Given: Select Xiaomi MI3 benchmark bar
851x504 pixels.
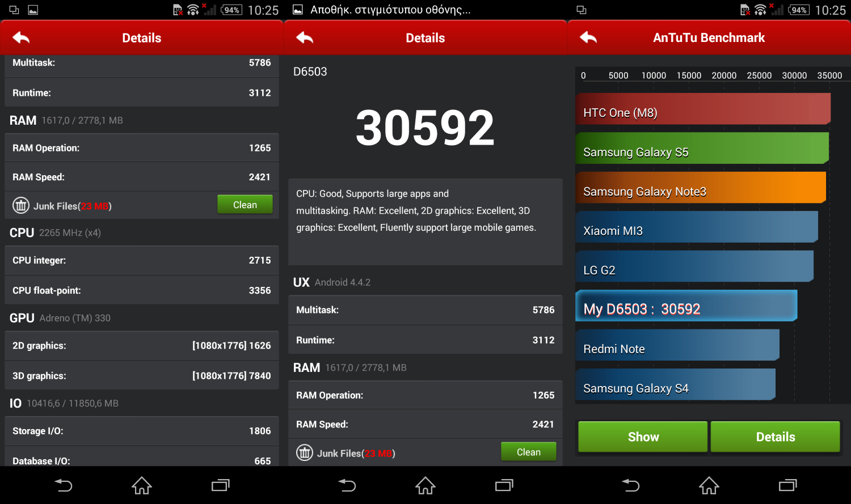Looking at the screenshot, I should (697, 227).
